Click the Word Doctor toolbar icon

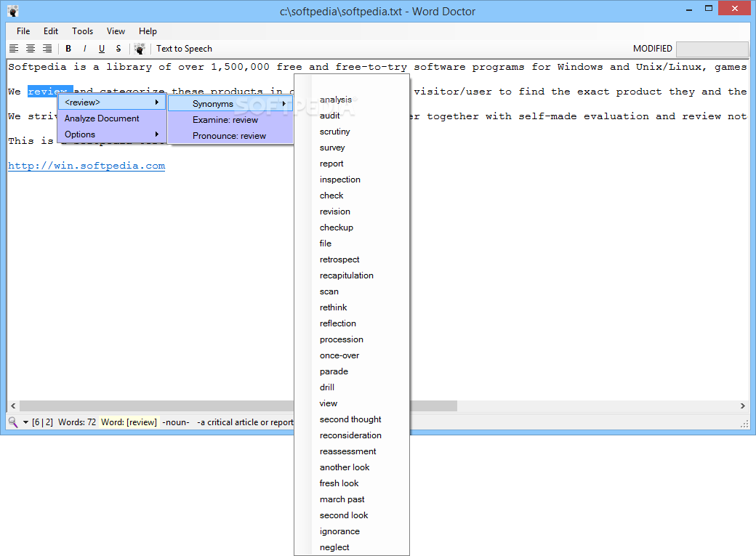coord(140,48)
